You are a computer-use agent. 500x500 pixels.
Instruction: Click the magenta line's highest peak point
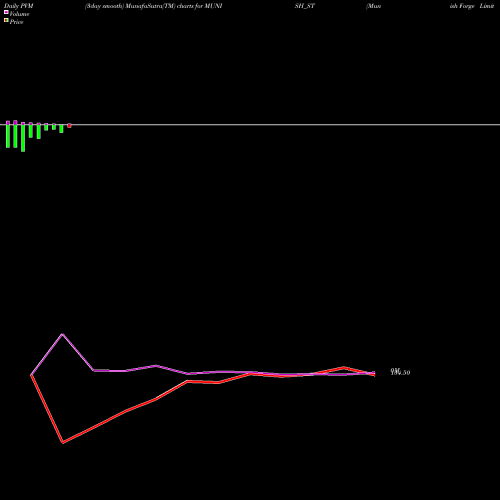coord(62,334)
